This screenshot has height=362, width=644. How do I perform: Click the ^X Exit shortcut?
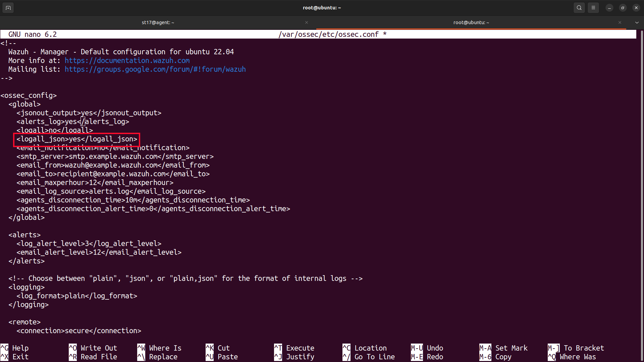pos(15,357)
